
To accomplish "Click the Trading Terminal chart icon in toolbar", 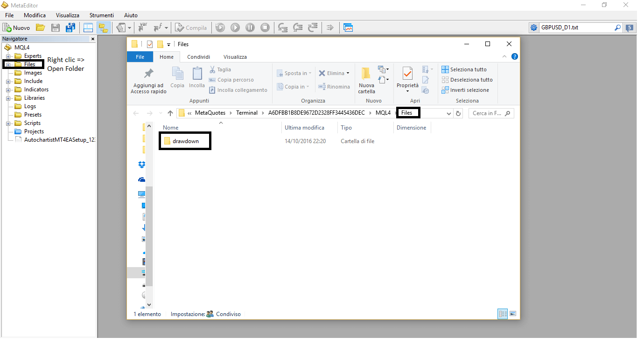I will [x=348, y=28].
